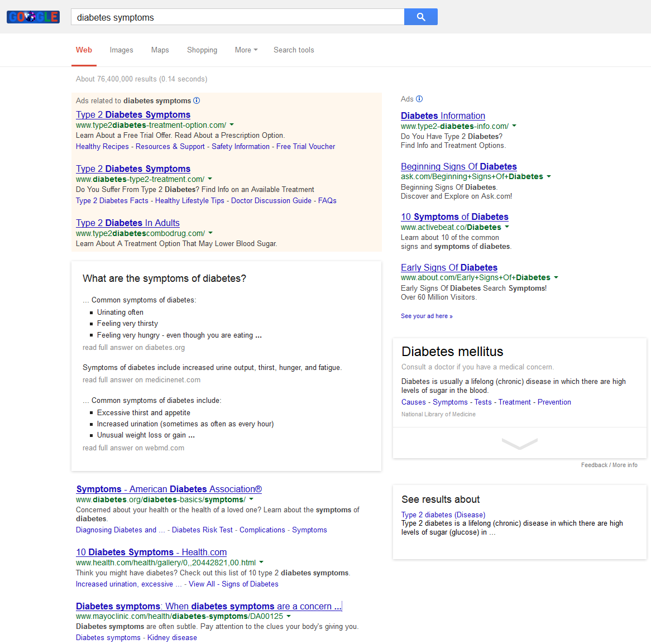Open Mayo Clinic 'Diabetes symptoms' result title

[x=209, y=606]
